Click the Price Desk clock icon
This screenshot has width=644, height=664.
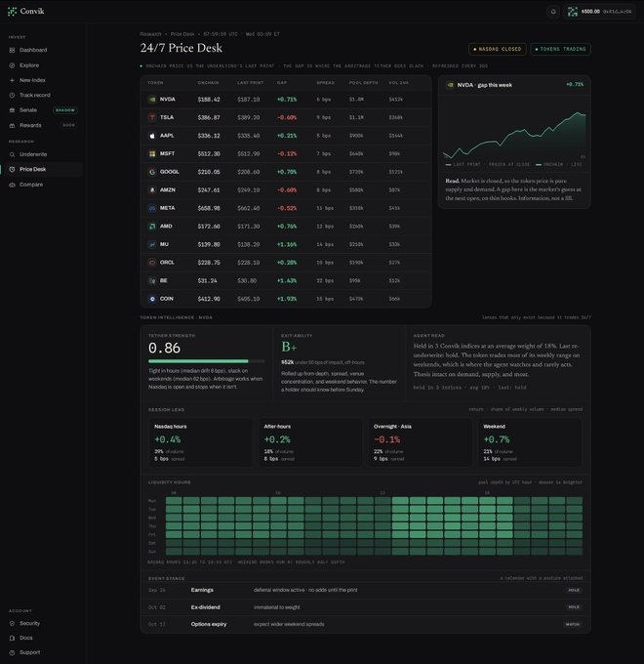(x=12, y=169)
